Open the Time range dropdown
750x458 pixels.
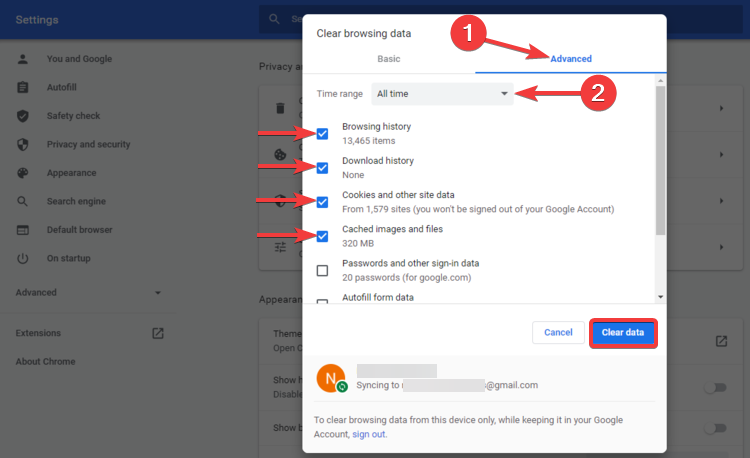tap(441, 94)
